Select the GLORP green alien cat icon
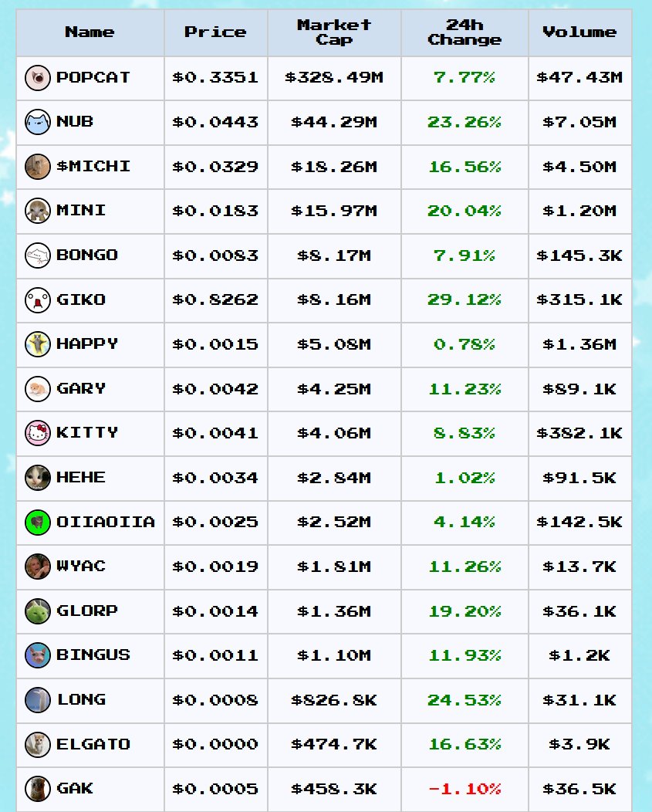The image size is (652, 812). point(38,611)
